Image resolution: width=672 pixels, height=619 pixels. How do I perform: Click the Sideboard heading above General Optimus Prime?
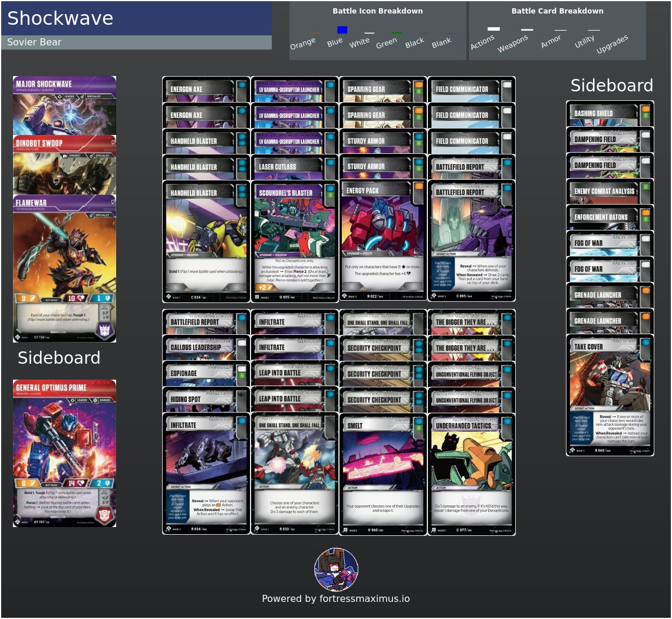coord(59,358)
